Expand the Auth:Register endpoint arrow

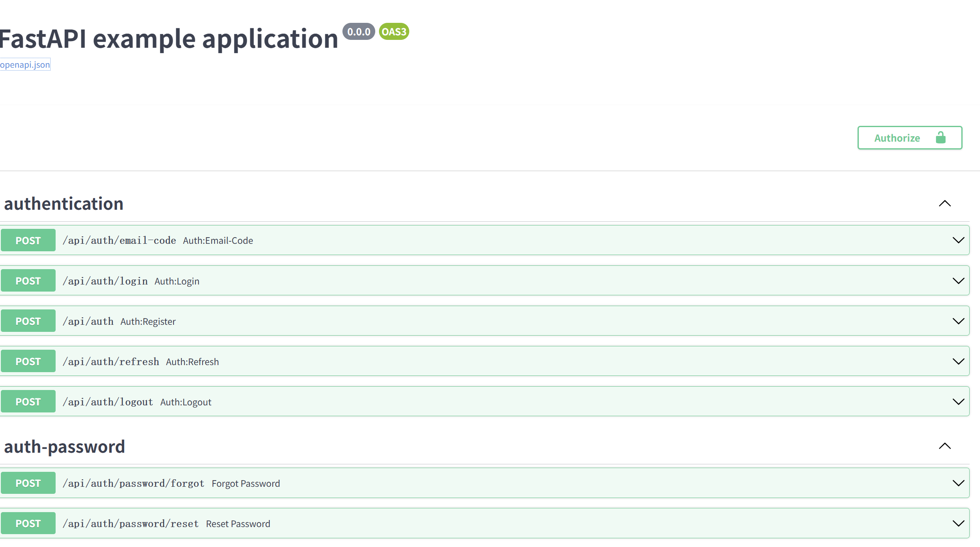(958, 321)
